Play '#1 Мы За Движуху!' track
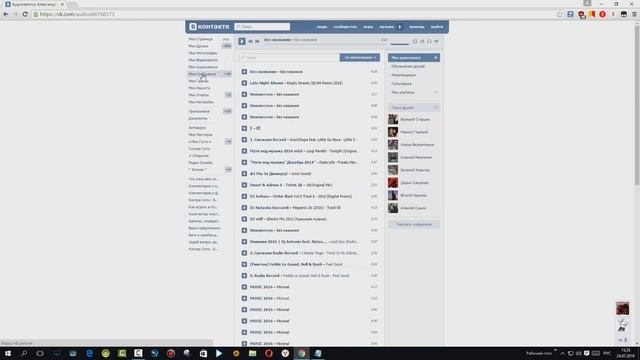 click(x=244, y=173)
